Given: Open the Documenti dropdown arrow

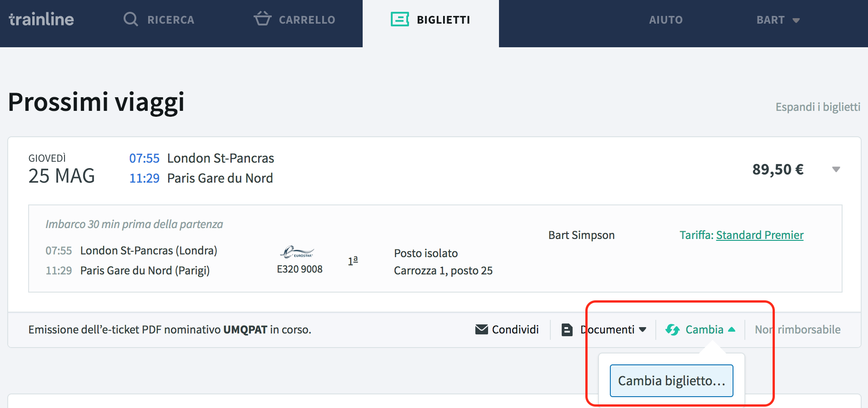Looking at the screenshot, I should pos(643,329).
